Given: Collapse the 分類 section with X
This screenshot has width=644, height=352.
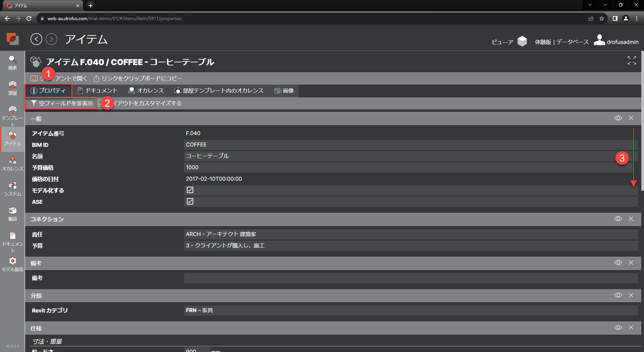Looking at the screenshot, I should (631, 295).
